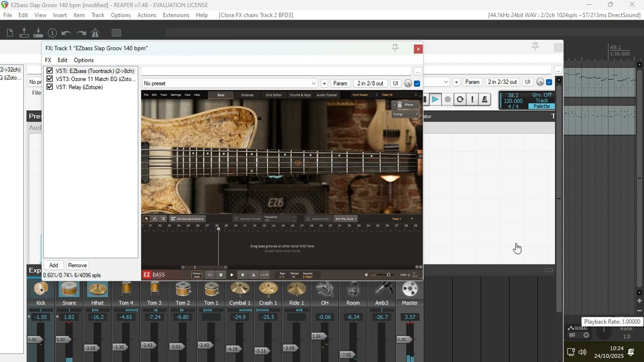The width and height of the screenshot is (644, 362).
Task: Toggle the metronome icon in REAPER toolbar
Action: point(95,33)
